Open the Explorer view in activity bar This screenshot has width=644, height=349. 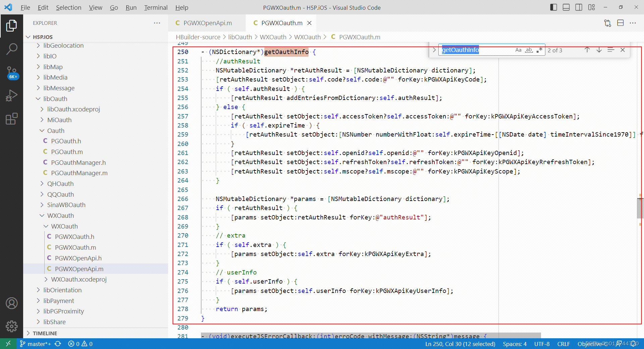[11, 26]
